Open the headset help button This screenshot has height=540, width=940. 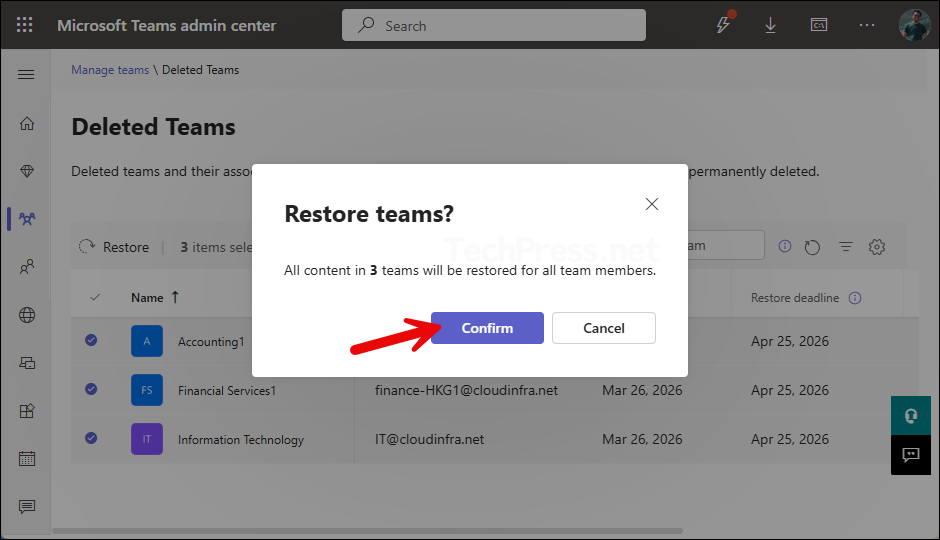click(911, 415)
